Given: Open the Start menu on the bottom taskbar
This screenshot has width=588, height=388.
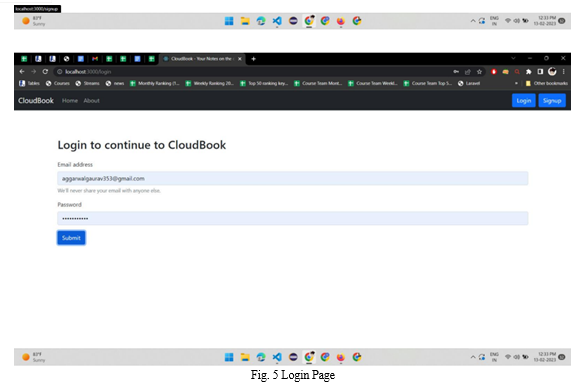Looking at the screenshot, I should 229,357.
